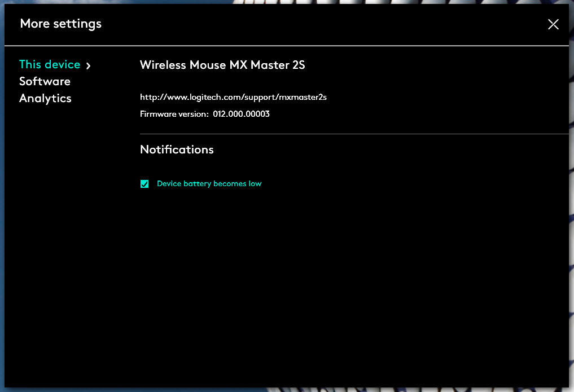Screen dimensions: 574x392
Task: Click the chevron next to This device
Action: coord(88,66)
